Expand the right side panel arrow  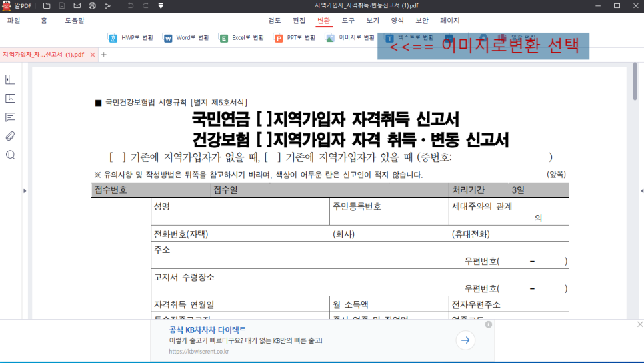pos(641,191)
